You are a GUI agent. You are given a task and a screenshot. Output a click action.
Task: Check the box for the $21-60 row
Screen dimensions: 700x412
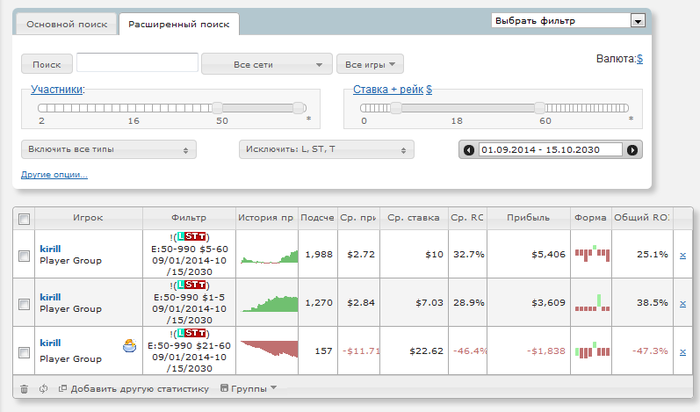[x=24, y=353]
